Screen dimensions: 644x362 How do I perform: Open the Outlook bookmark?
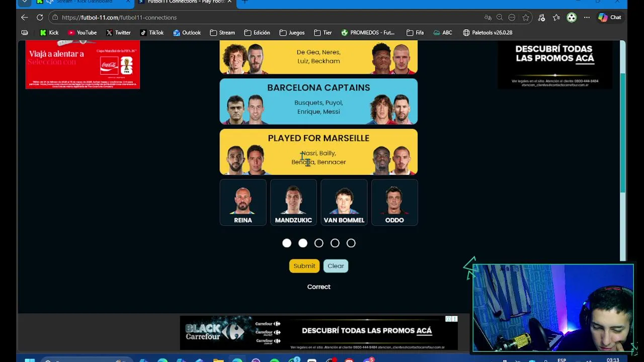pyautogui.click(x=187, y=33)
